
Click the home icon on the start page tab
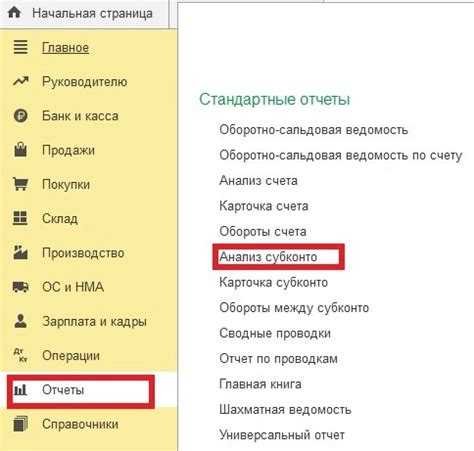[14, 13]
